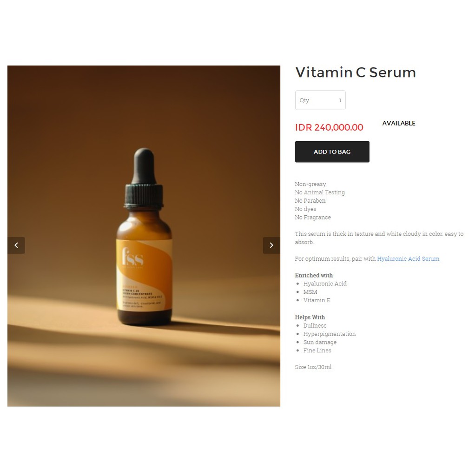This screenshot has width=476, height=476.
Task: Select the Fine Lines list item
Action: pos(317,350)
